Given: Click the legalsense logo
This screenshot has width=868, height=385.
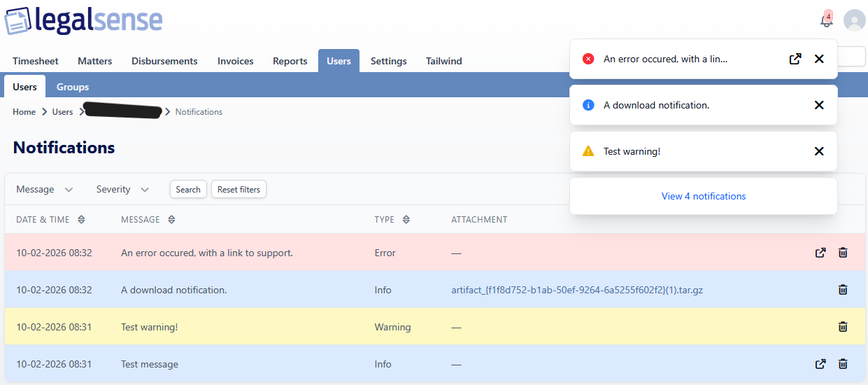Looking at the screenshot, I should click(x=83, y=20).
